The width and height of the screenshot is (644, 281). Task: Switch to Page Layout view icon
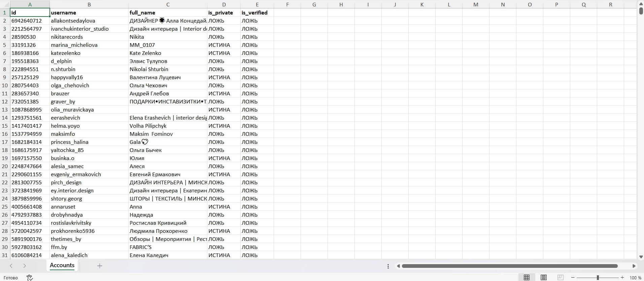coord(543,278)
